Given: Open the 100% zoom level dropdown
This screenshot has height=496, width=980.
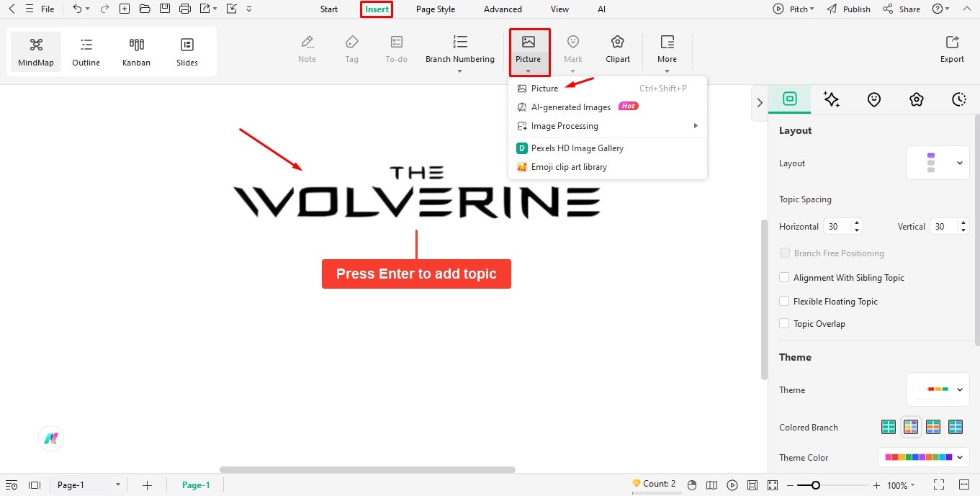Looking at the screenshot, I should tap(901, 485).
